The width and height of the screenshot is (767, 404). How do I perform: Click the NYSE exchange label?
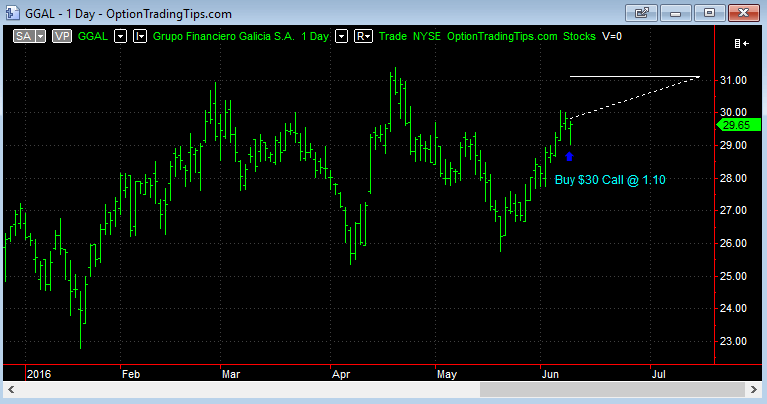pyautogui.click(x=427, y=36)
